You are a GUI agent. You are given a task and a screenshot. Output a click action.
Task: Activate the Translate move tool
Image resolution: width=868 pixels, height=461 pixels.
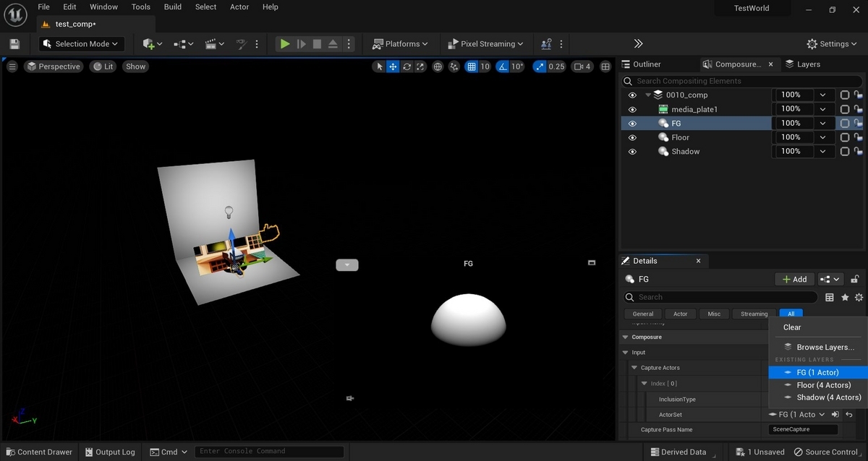393,66
